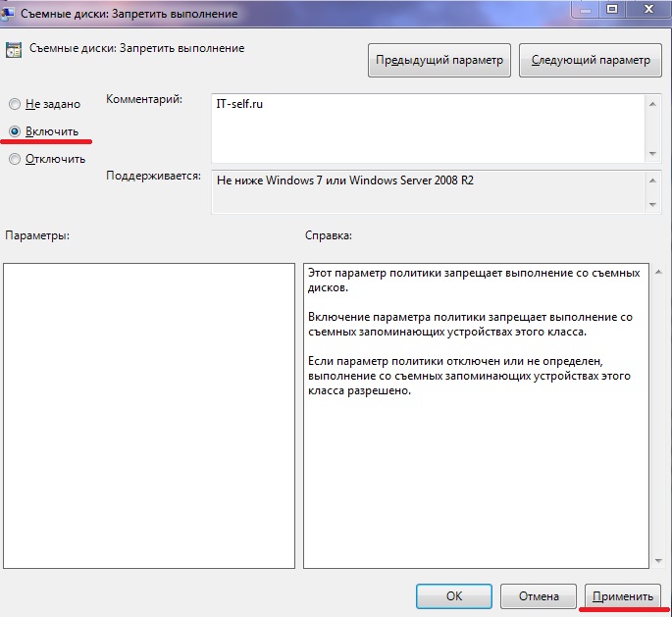Click comment box scroll down arrow

click(652, 153)
